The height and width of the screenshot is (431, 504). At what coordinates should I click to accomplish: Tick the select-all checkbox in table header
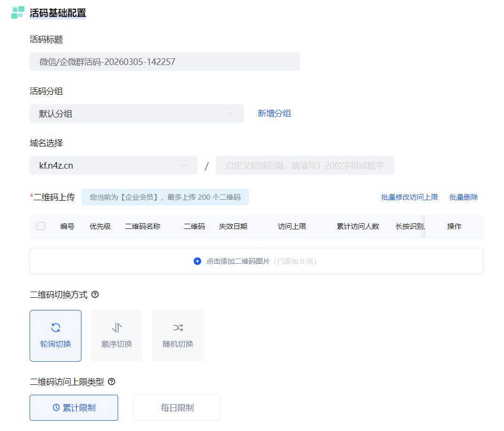click(41, 226)
